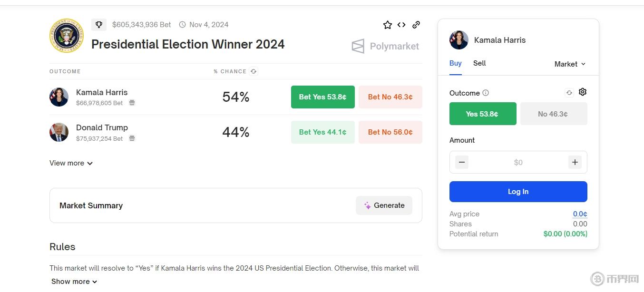Select Yes 53.8¢ outcome option
Viewport: 644px width, 292px height.
[x=483, y=114]
